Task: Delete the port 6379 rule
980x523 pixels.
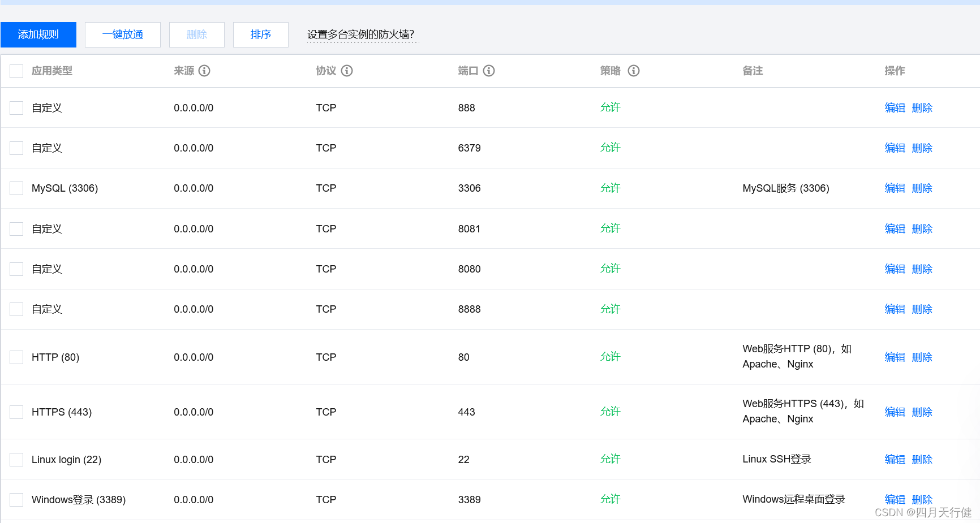Action: [x=922, y=148]
